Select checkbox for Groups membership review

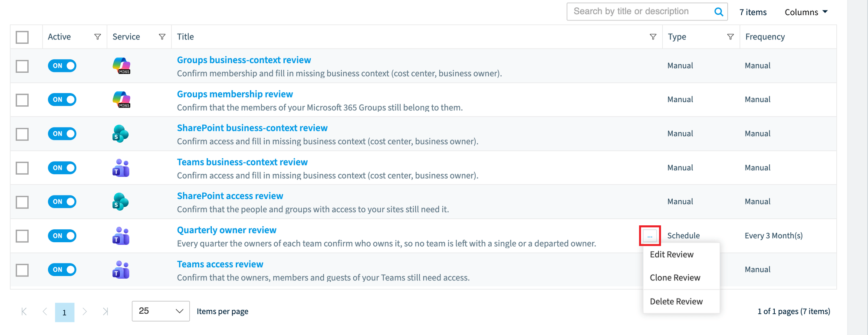22,100
